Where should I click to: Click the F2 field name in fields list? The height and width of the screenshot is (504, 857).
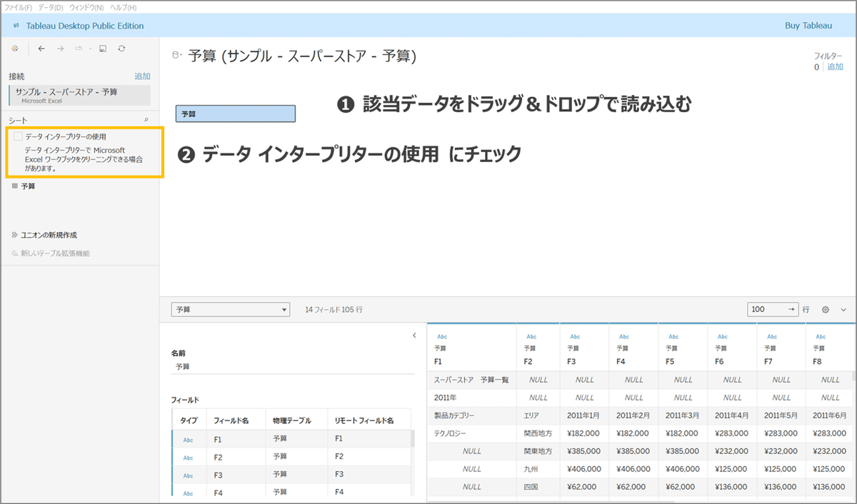click(218, 457)
